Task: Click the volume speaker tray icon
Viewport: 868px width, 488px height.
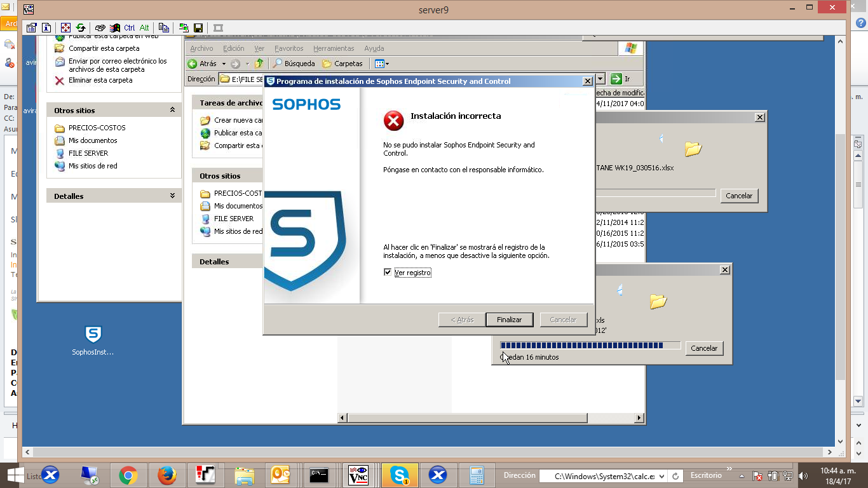Action: pos(803,476)
